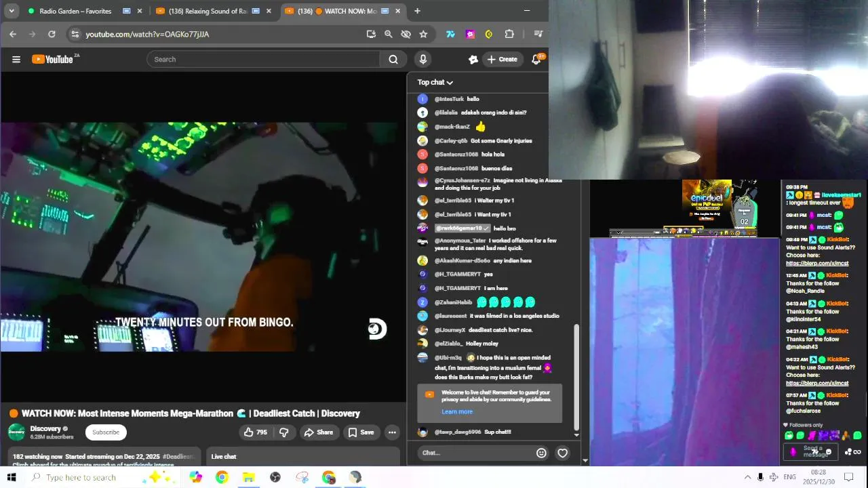Viewport: 868px width, 488px height.
Task: Open the YouTube guide hamburger menu
Action: [16, 60]
